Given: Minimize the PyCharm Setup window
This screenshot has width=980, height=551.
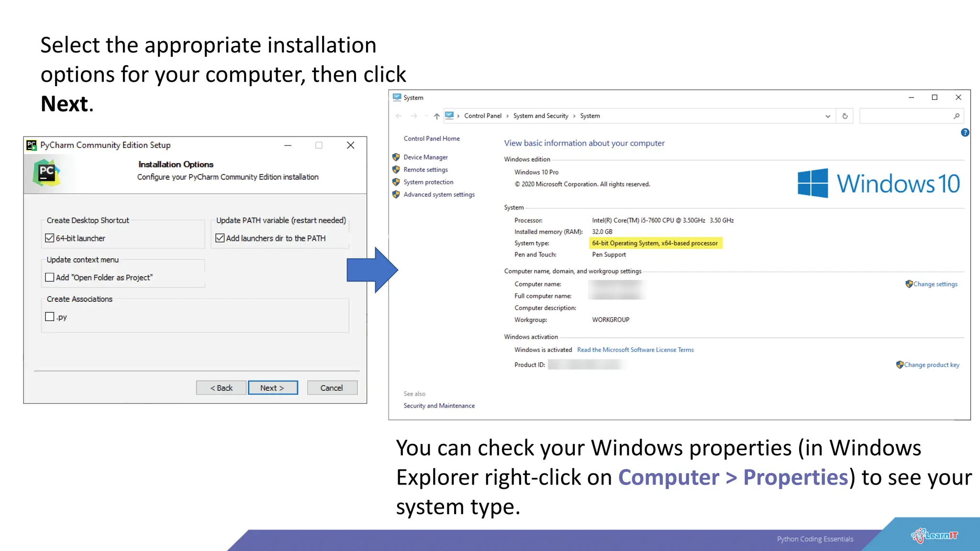Looking at the screenshot, I should pos(288,145).
